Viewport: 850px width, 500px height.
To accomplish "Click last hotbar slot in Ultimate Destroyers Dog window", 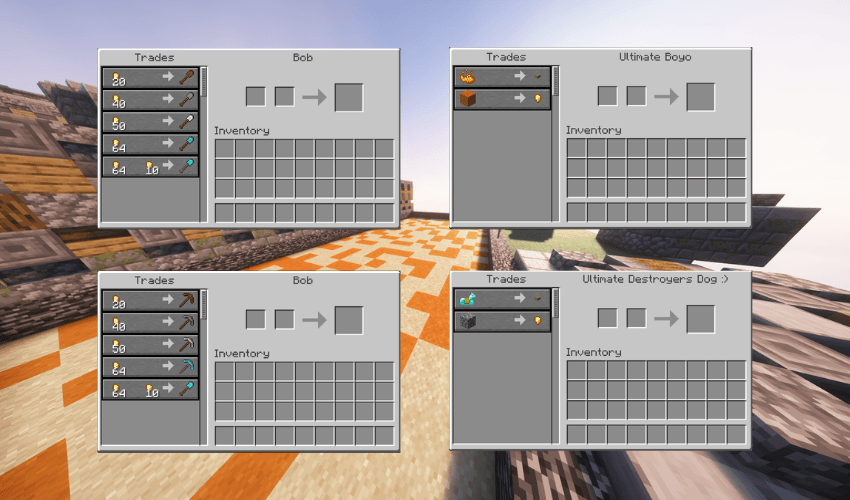I will pos(737,434).
